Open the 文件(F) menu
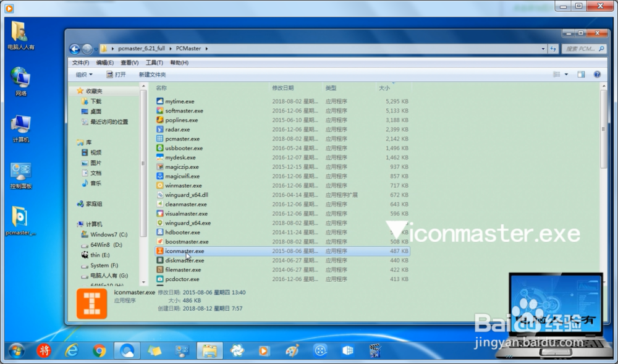 (x=80, y=62)
